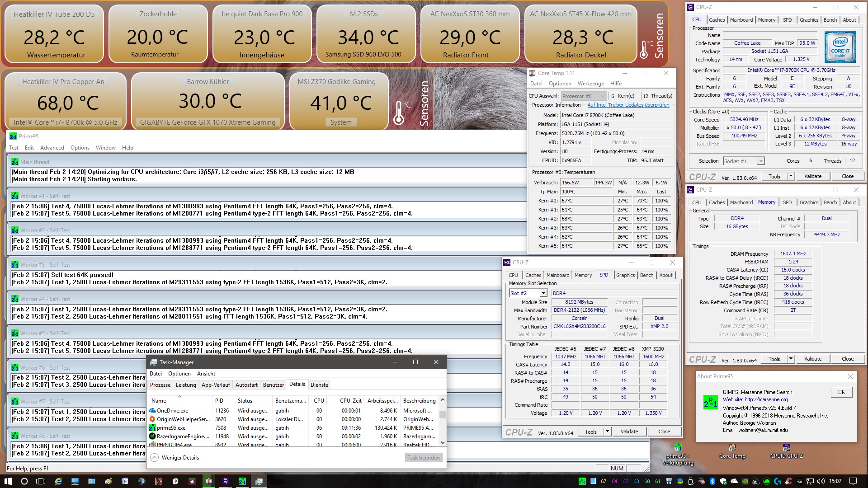Open Internet Explorer from the taskbar
This screenshot has width=868, height=488.
click(58, 481)
